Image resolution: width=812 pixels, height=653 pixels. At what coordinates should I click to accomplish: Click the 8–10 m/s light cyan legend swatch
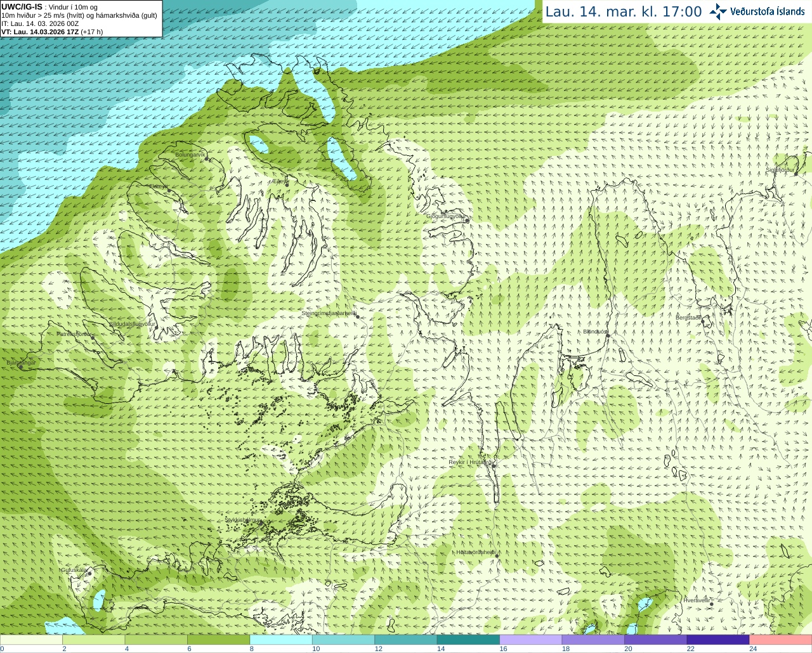point(281,640)
